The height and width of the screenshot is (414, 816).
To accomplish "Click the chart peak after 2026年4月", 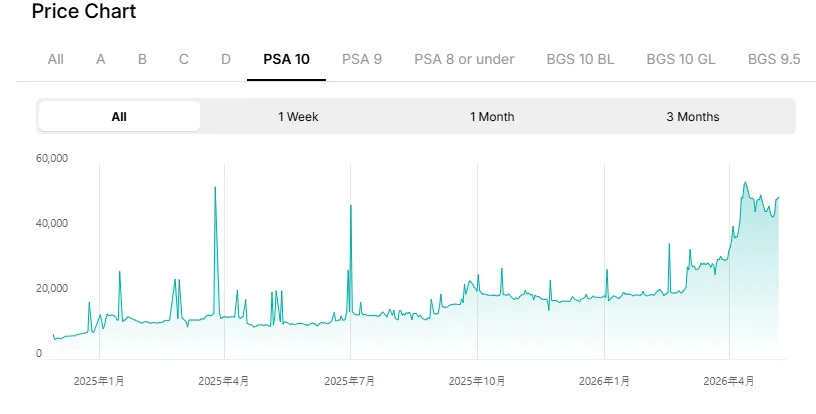I will pyautogui.click(x=745, y=183).
